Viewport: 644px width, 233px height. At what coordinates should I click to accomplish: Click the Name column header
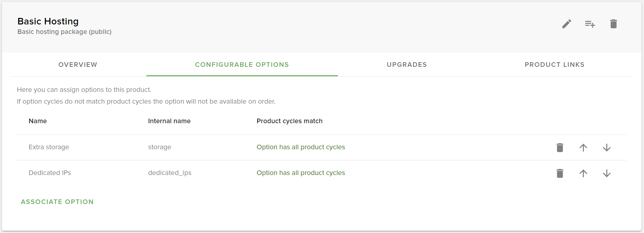pyautogui.click(x=38, y=121)
